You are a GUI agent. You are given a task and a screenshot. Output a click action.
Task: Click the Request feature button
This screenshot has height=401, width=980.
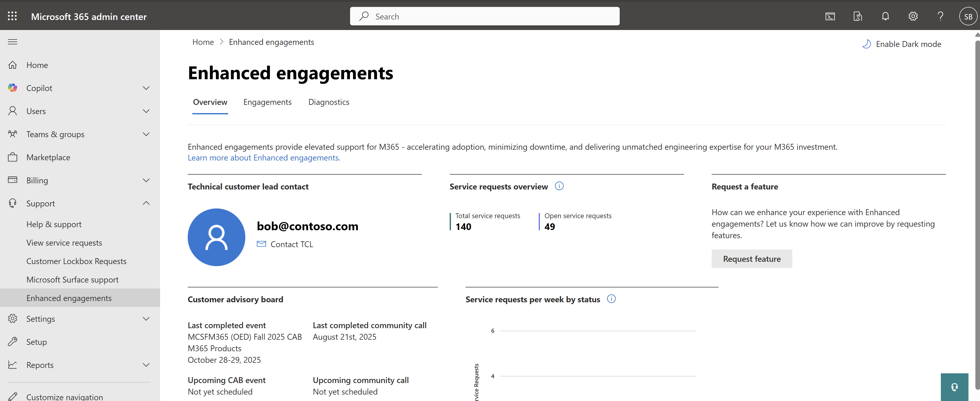(751, 259)
